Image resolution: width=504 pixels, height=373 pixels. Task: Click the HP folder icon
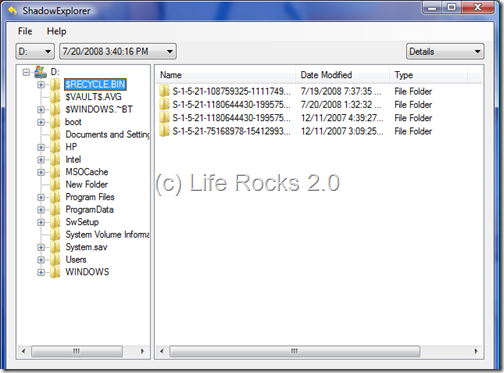55,147
